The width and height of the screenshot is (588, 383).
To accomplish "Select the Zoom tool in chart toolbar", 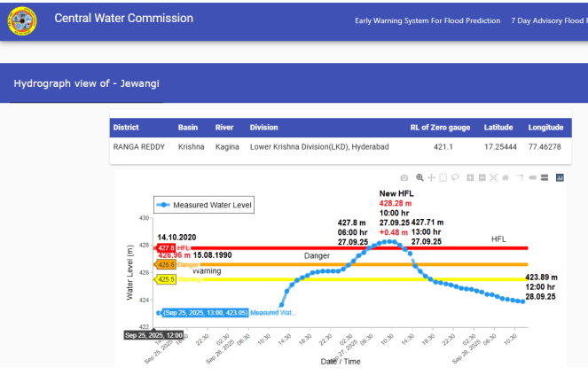I will click(x=419, y=178).
